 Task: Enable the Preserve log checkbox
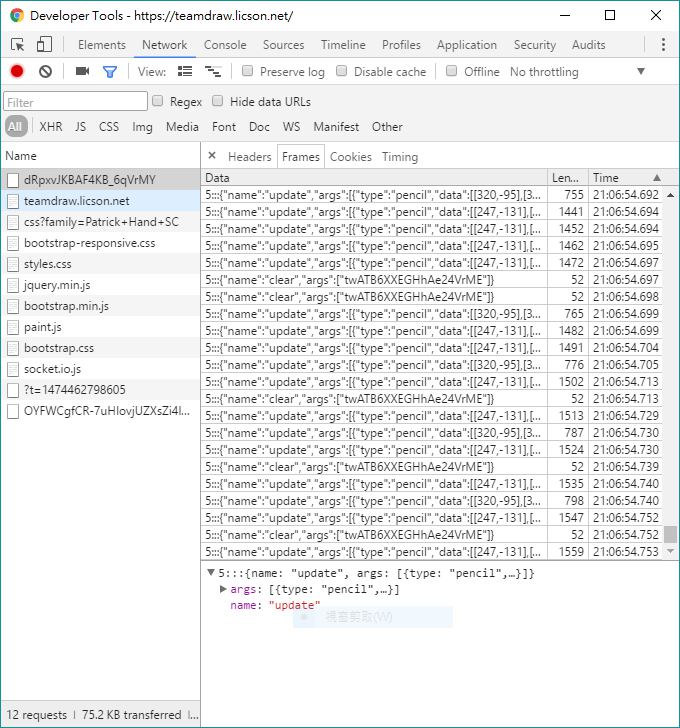coord(248,72)
